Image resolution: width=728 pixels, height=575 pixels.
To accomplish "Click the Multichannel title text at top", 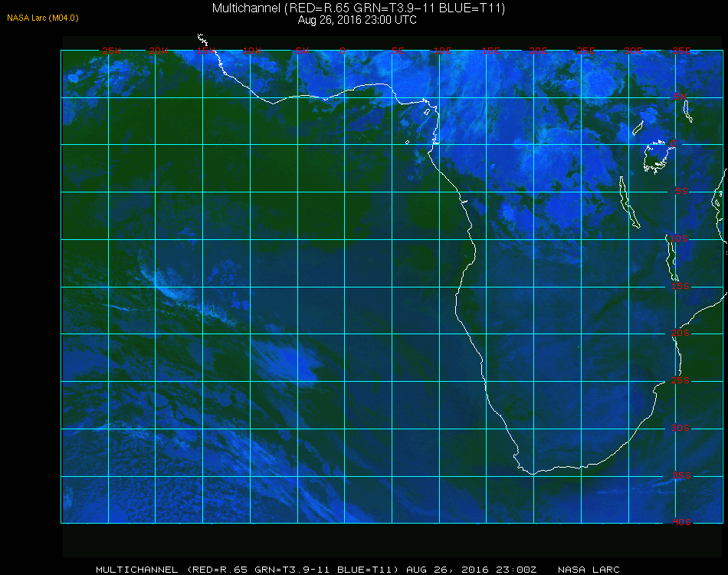I will (359, 8).
